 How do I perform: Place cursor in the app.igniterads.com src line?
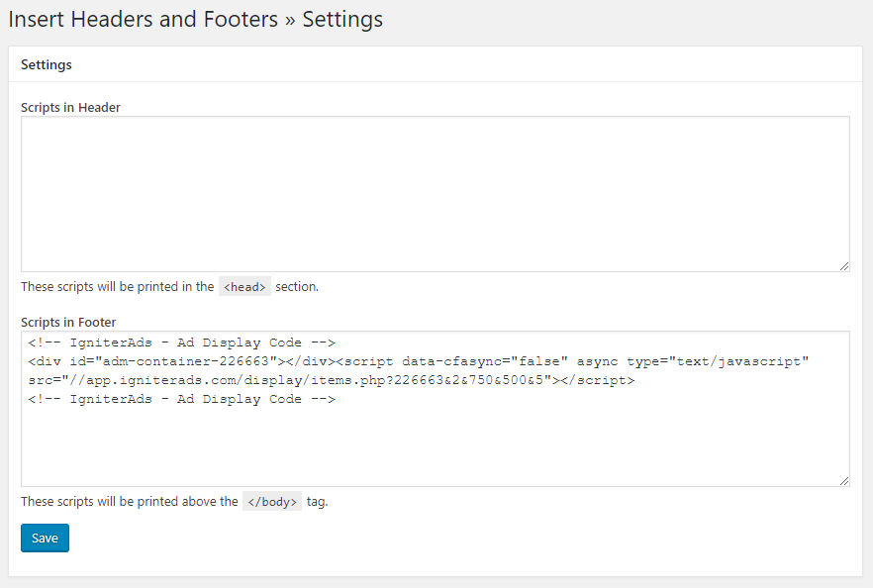click(332, 380)
